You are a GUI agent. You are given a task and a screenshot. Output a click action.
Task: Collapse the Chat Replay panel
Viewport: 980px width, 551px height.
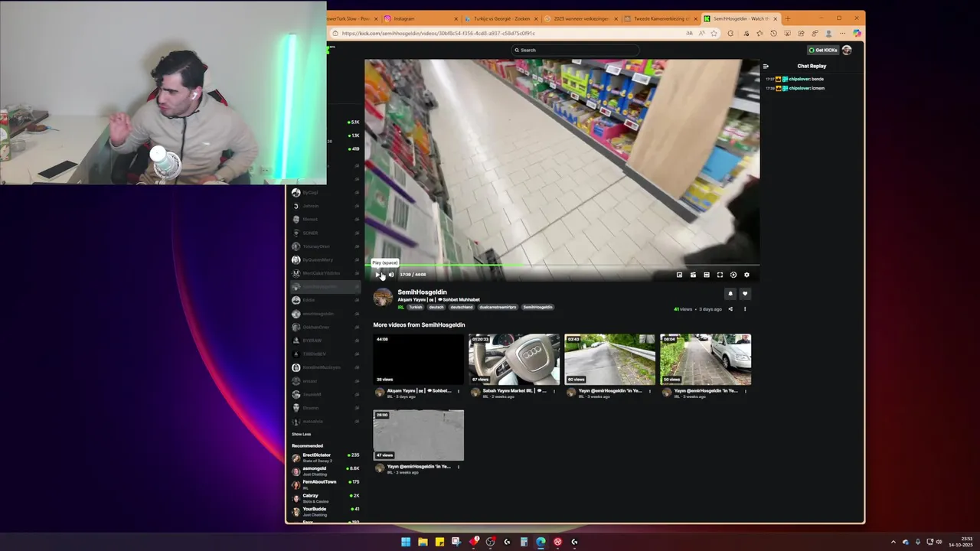pos(766,66)
